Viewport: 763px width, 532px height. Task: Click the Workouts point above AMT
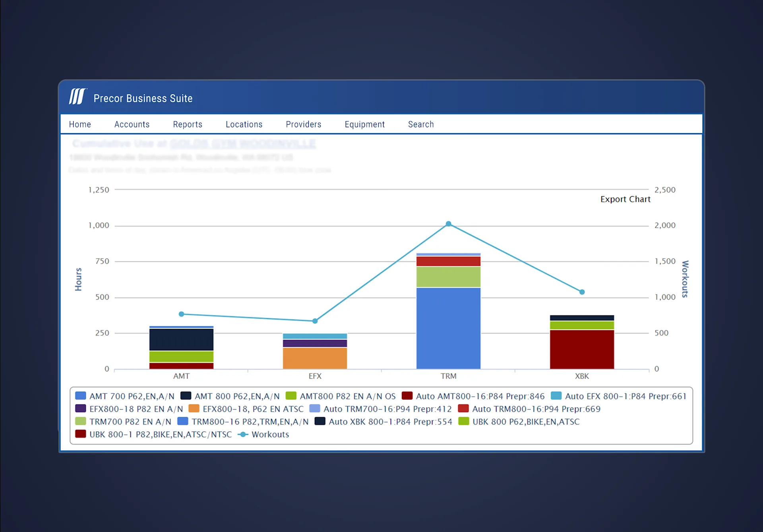pos(181,314)
